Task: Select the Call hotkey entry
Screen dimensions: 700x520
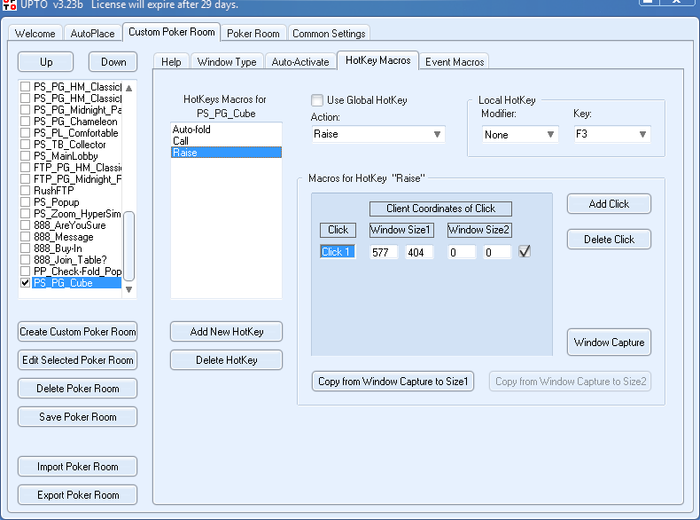Action: 226,141
